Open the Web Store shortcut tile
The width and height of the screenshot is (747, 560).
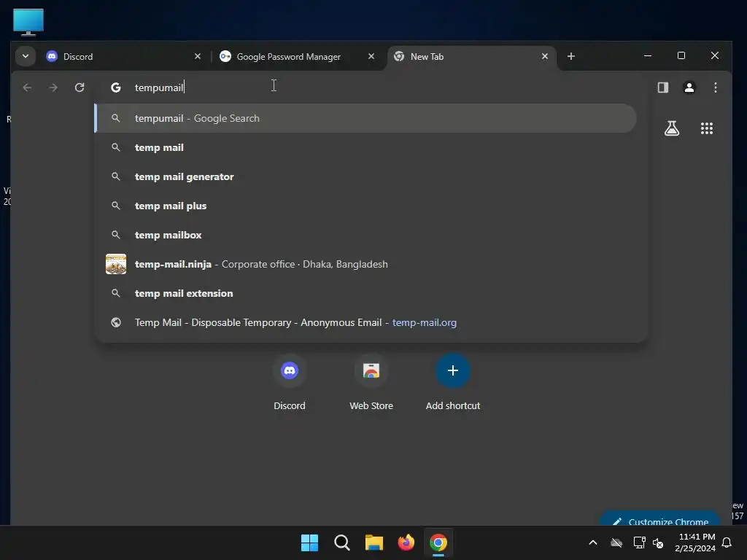pyautogui.click(x=371, y=382)
